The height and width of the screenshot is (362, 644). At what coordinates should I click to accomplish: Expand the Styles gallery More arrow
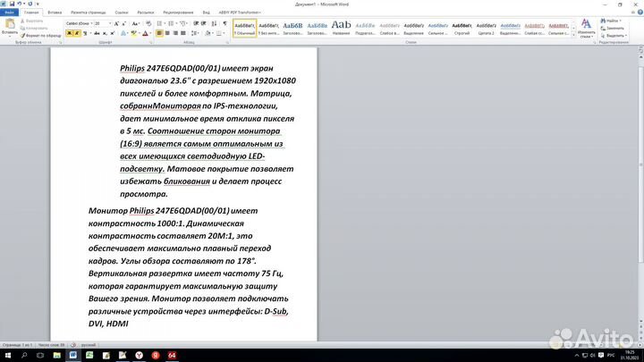pyautogui.click(x=573, y=36)
